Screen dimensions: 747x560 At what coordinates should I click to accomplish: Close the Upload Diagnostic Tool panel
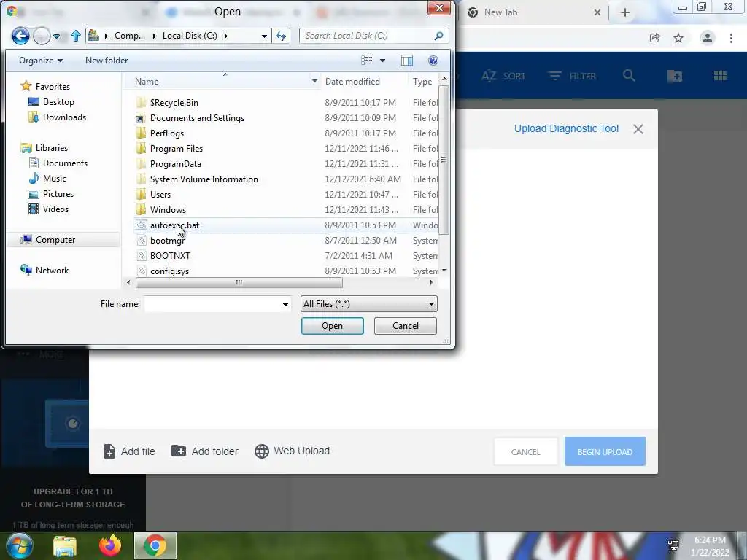point(638,129)
